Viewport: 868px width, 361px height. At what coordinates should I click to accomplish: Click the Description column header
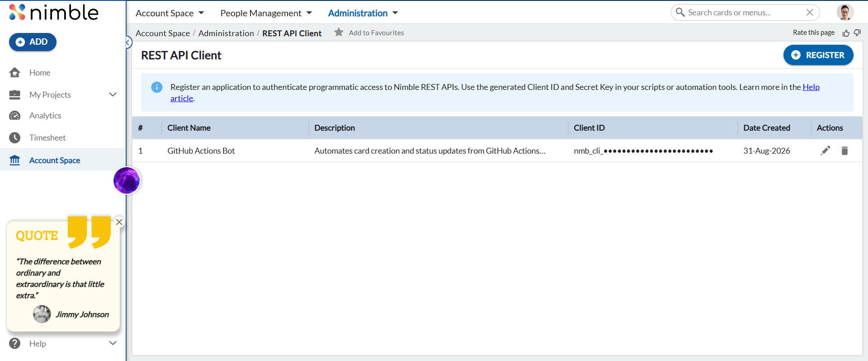click(x=335, y=128)
